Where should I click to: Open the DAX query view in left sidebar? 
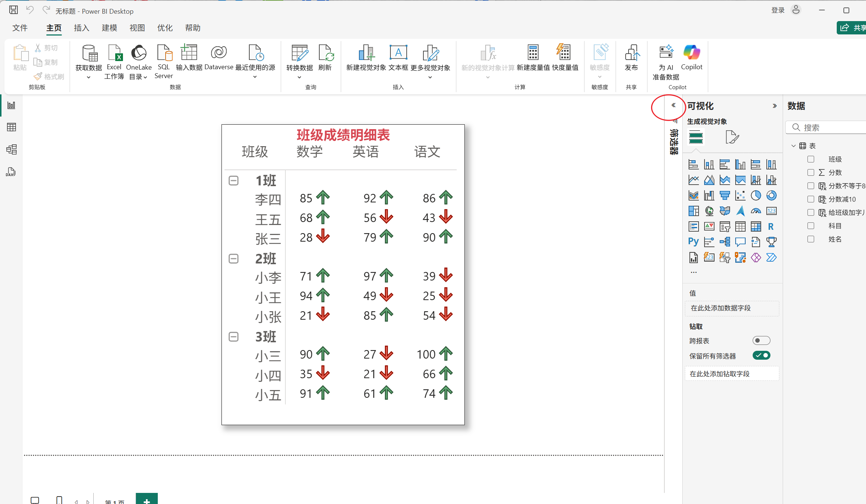click(x=11, y=172)
